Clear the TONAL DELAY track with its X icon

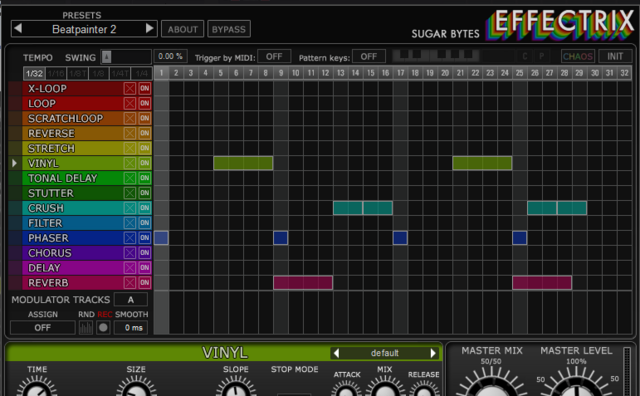(130, 178)
